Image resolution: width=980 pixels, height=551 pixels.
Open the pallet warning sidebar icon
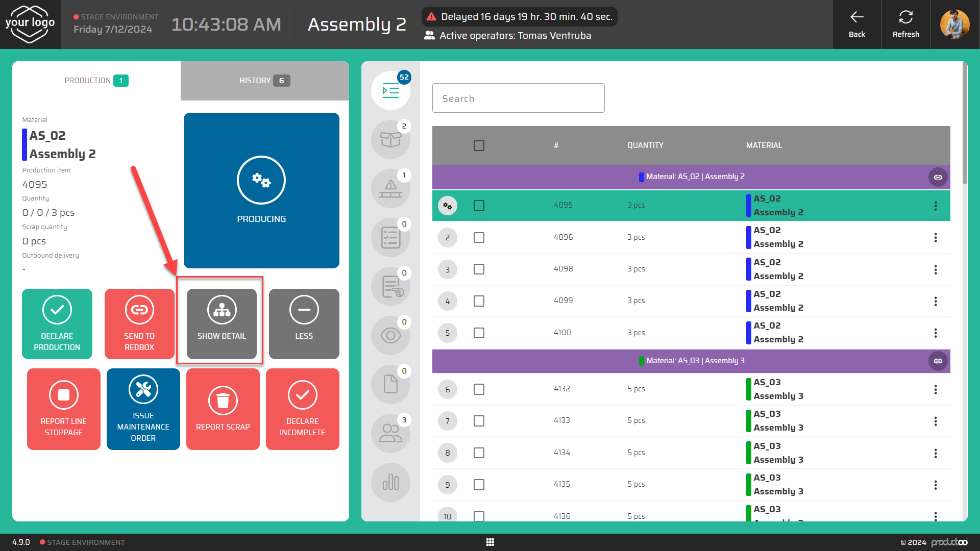(x=390, y=188)
